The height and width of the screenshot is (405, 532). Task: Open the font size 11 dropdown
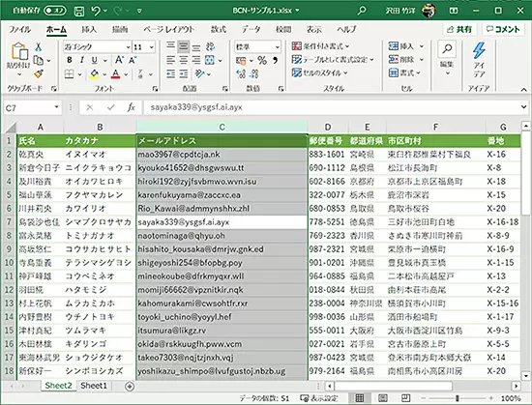tap(151, 47)
